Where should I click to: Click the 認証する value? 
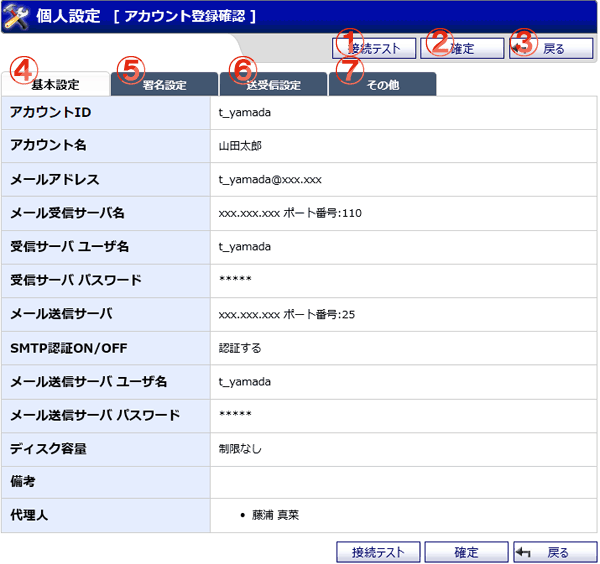click(x=240, y=348)
